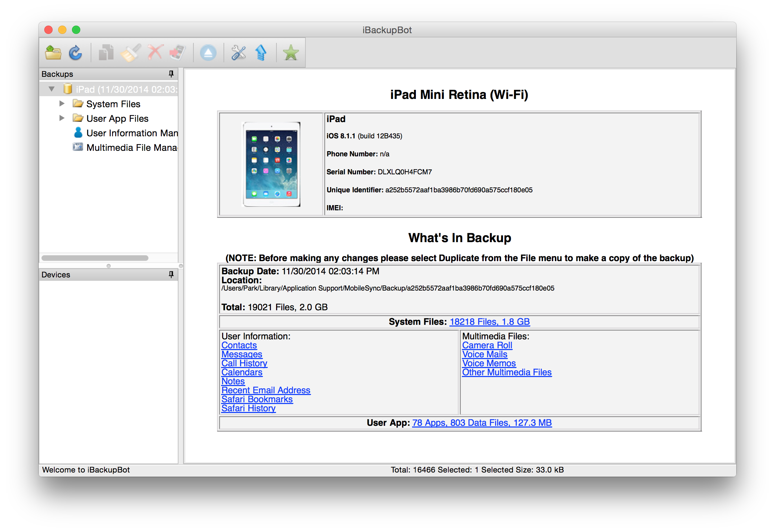Screen dimensions: 775x532
Task: Click the Multimedia File Manager photo icon
Action: (x=78, y=147)
